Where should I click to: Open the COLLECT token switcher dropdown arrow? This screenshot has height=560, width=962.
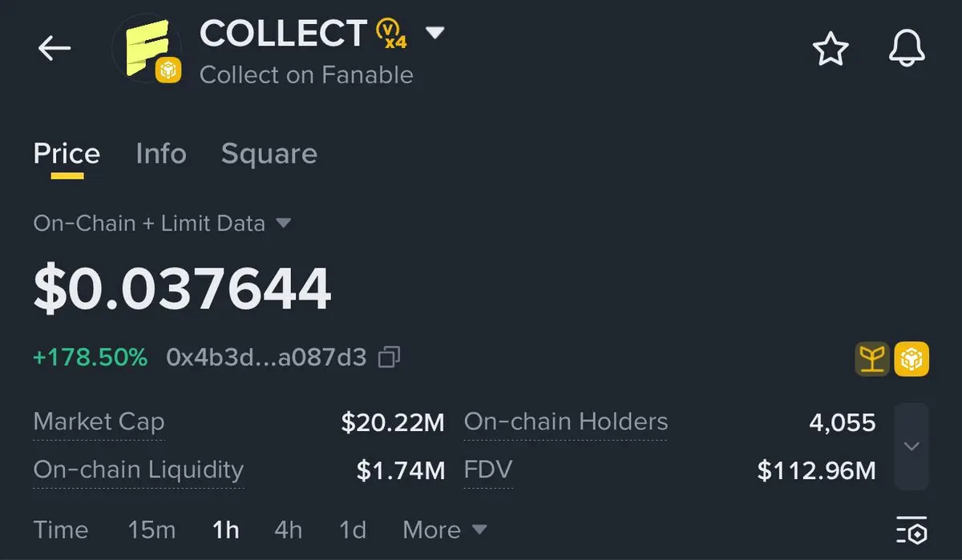[435, 33]
